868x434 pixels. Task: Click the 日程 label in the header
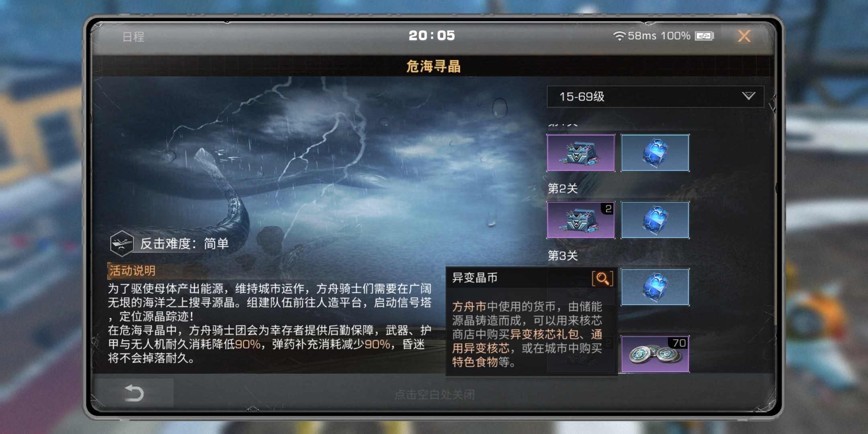(x=133, y=37)
